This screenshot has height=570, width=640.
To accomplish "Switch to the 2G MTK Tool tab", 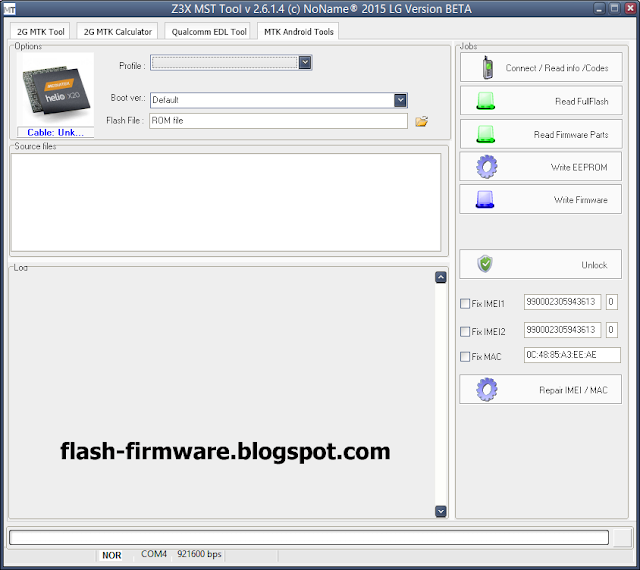I will tap(40, 31).
